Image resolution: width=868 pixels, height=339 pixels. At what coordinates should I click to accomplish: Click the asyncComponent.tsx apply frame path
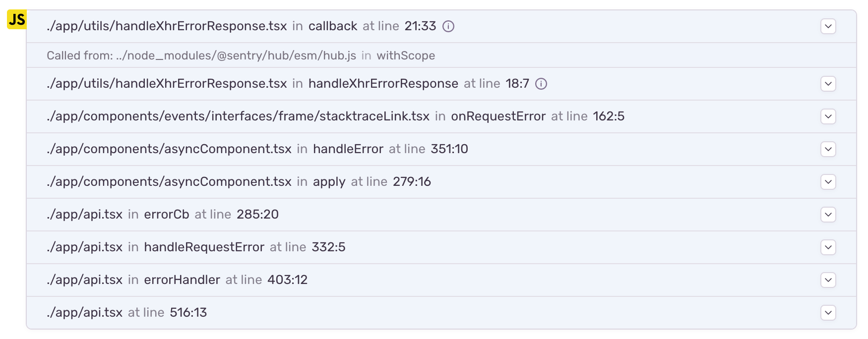[169, 182]
